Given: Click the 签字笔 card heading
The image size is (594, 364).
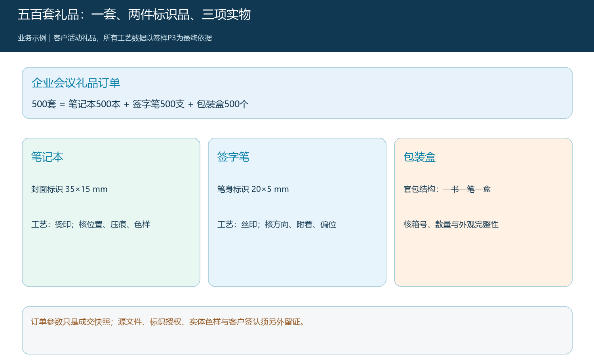Looking at the screenshot, I should (233, 157).
